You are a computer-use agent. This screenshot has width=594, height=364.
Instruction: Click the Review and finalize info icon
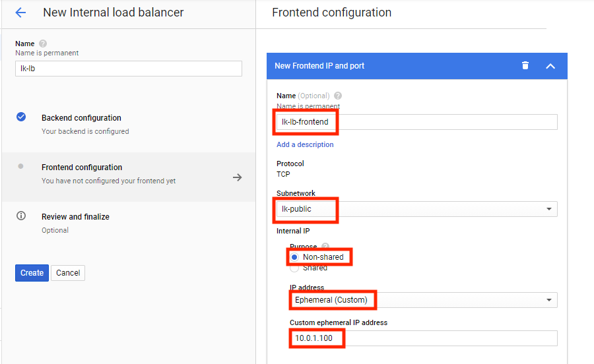pyautogui.click(x=21, y=216)
